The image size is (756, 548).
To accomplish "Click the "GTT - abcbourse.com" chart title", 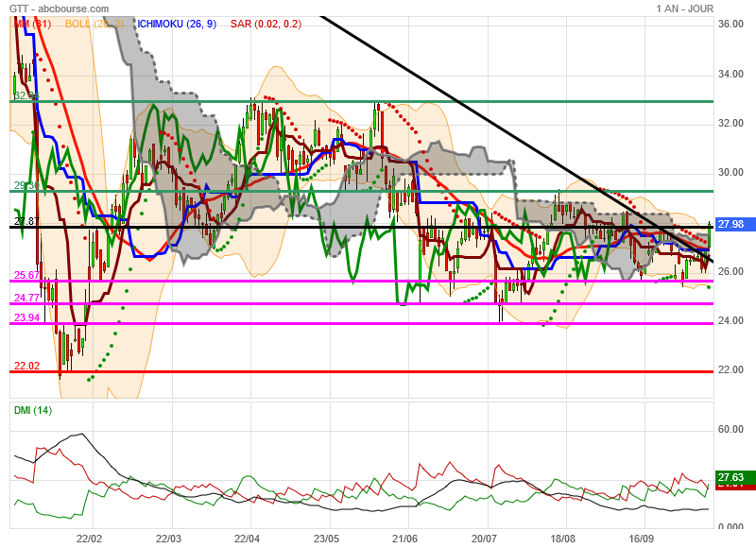I will click(59, 9).
